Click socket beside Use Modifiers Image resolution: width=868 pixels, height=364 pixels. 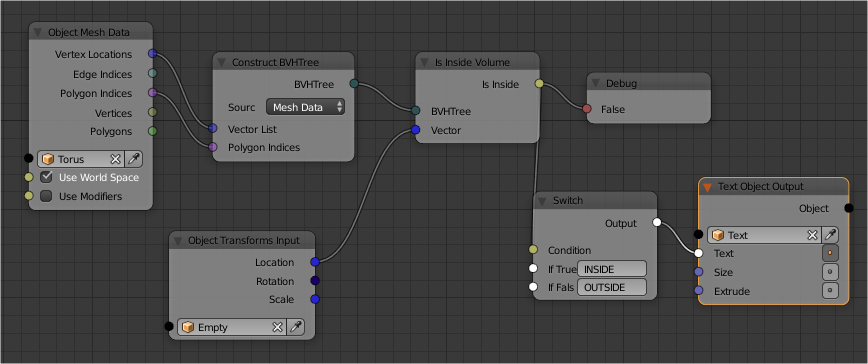click(29, 196)
